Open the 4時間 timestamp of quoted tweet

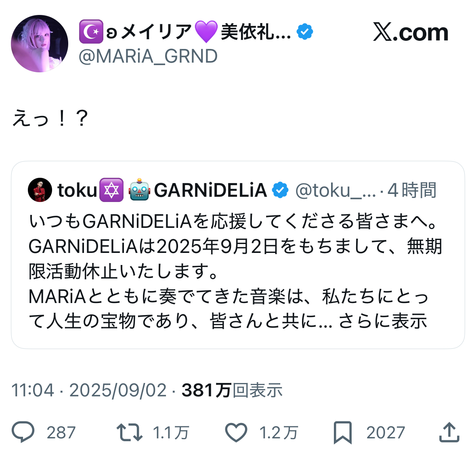(412, 190)
